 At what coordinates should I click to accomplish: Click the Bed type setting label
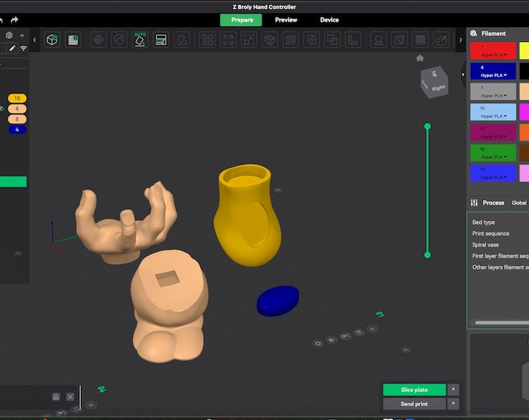(x=483, y=222)
